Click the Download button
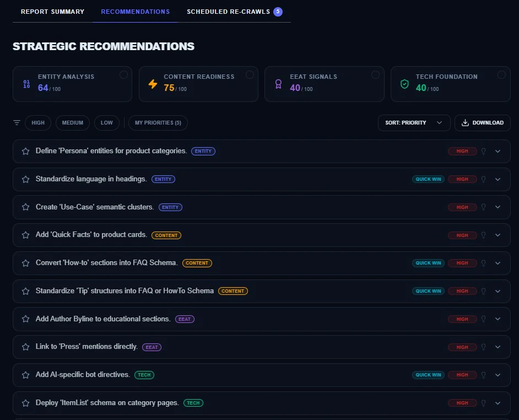Image resolution: width=519 pixels, height=420 pixels. [482, 123]
